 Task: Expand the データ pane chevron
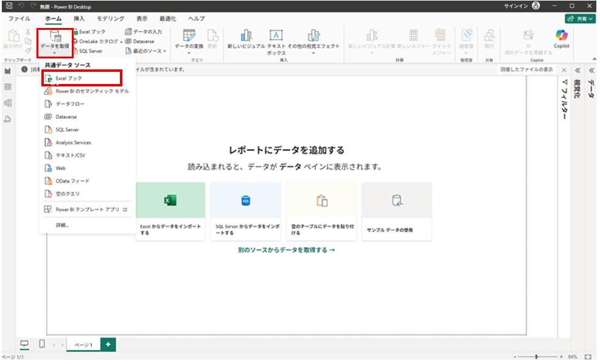(x=591, y=71)
